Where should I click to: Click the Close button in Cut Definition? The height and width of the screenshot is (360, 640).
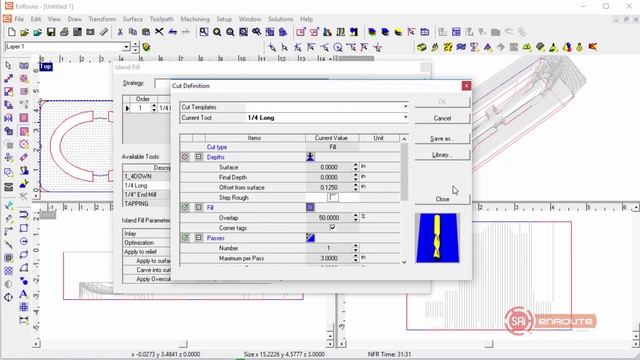[442, 199]
